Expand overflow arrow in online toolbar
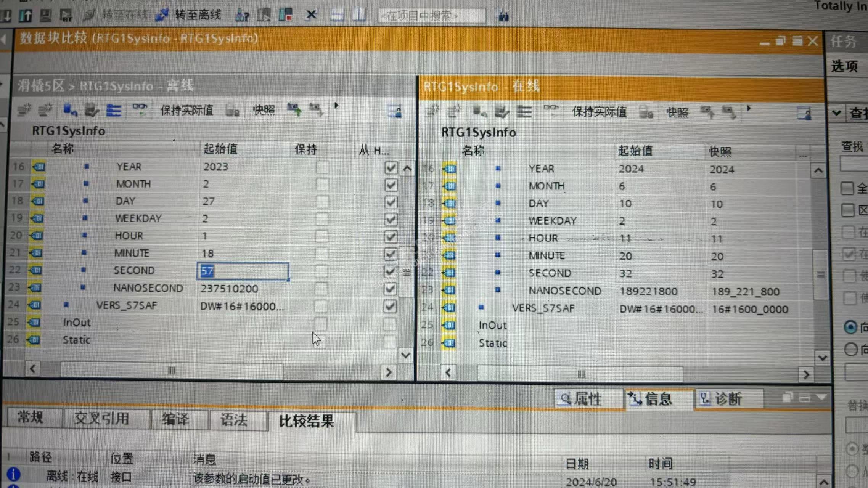 tap(749, 108)
